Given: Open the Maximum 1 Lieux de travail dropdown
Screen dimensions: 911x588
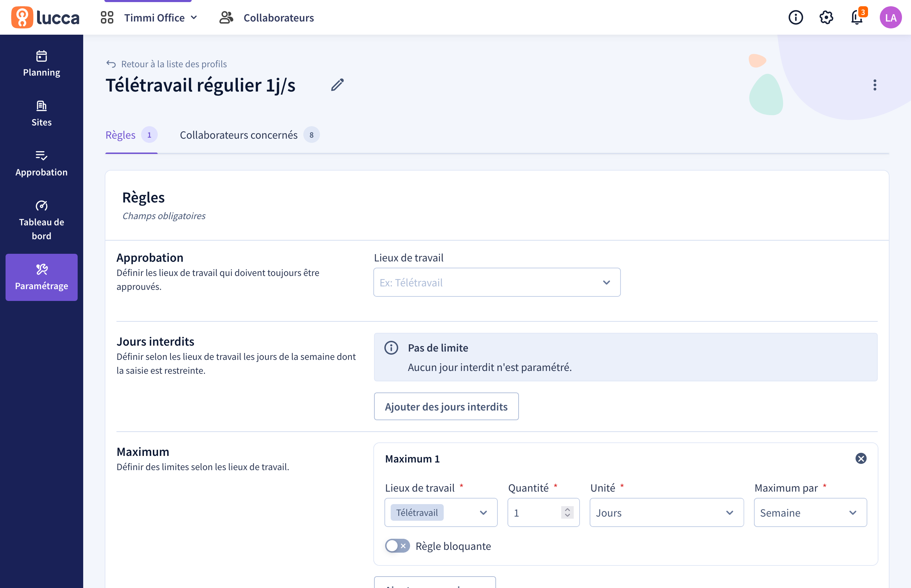Looking at the screenshot, I should point(441,512).
